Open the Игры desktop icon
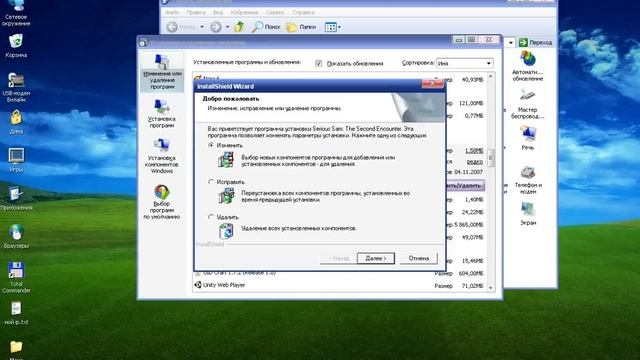Viewport: 640px width, 360px height. point(16,160)
